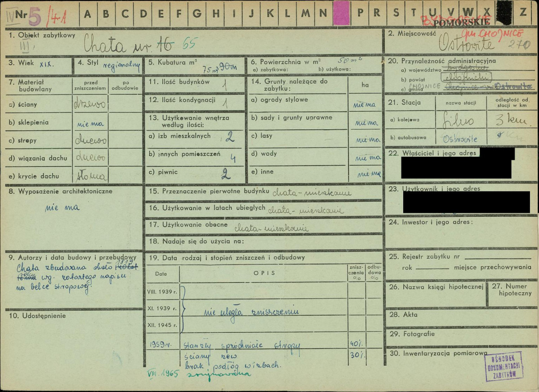Click the 'd) wody' label

coord(264,154)
